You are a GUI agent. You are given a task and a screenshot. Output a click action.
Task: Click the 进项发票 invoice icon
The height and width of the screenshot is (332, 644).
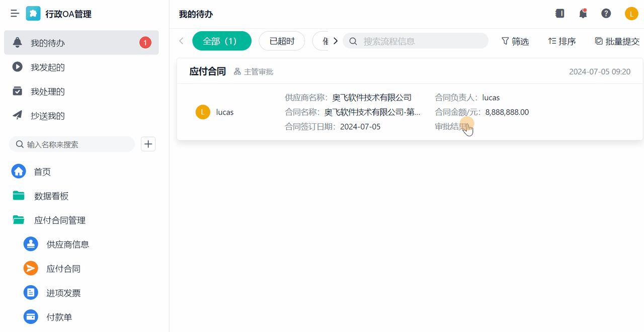pos(31,293)
